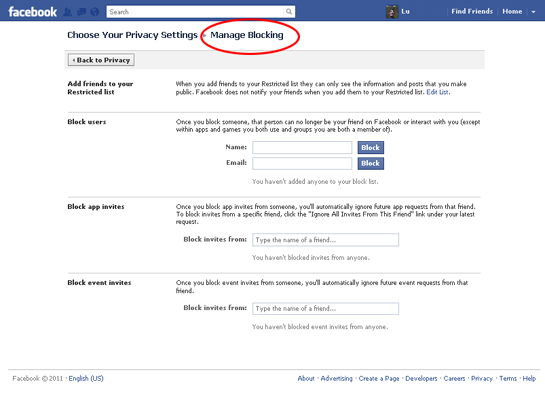Screen dimensions: 545x399
Task: Open the Edit List link
Action: 438,92
